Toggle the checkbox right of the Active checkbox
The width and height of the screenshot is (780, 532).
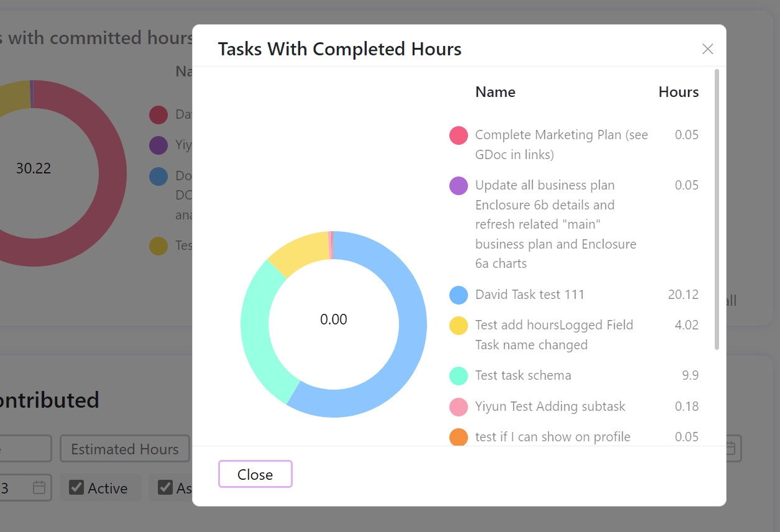pos(165,488)
